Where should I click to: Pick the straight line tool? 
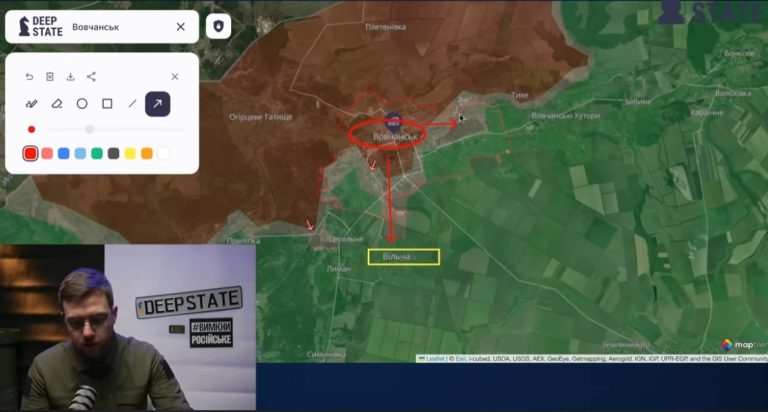pyautogui.click(x=132, y=103)
